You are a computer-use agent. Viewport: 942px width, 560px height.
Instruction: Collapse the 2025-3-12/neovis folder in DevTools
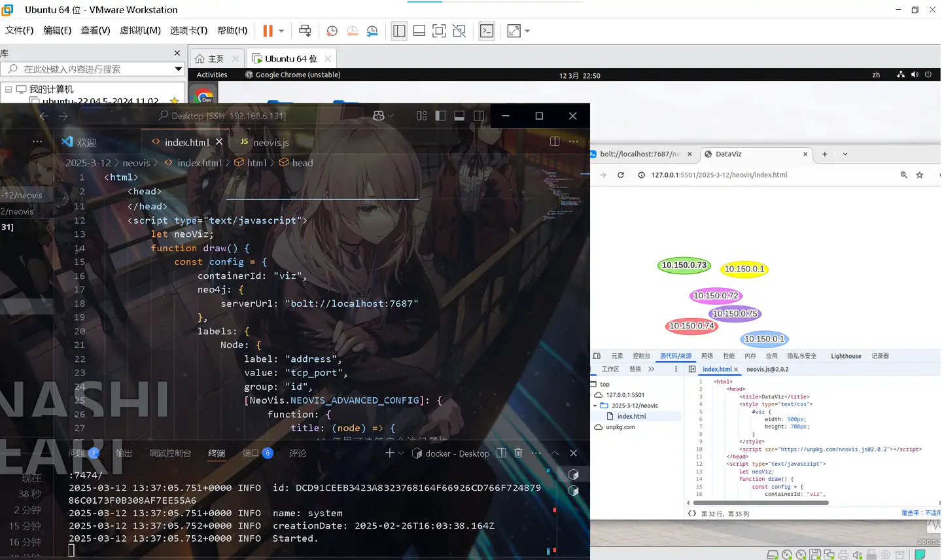tap(595, 406)
